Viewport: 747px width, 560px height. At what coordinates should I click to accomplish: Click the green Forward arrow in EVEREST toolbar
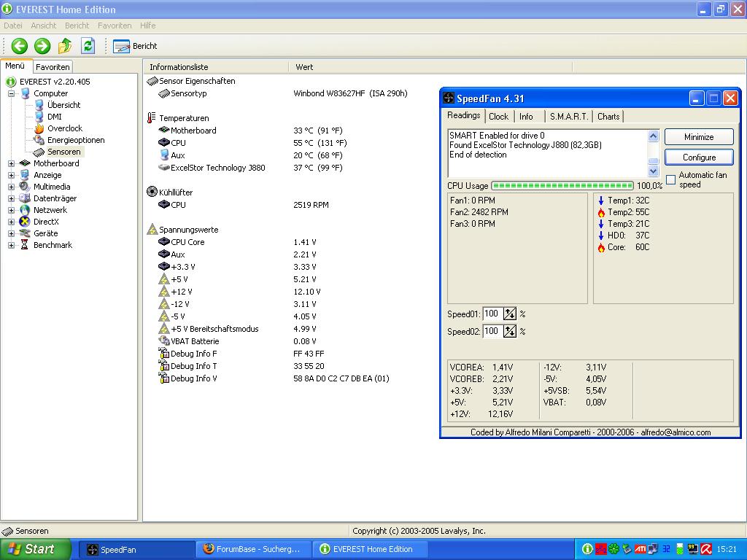42,46
